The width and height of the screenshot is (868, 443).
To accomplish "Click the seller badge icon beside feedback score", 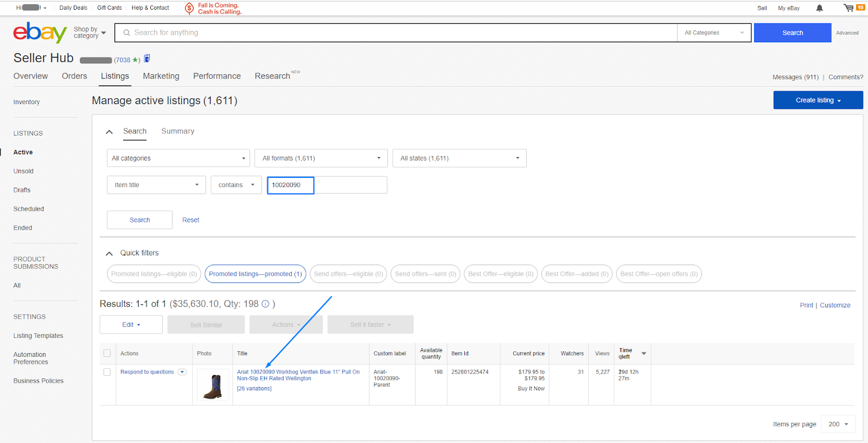I will point(147,59).
